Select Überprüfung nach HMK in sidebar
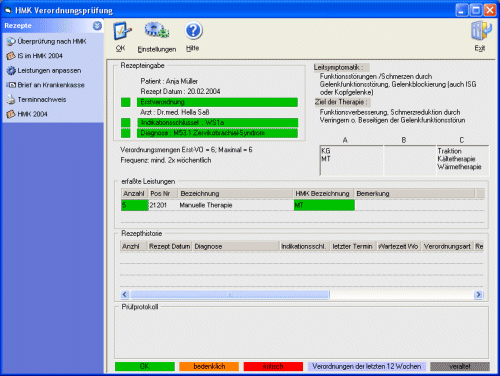This screenshot has height=376, width=500. click(x=52, y=41)
